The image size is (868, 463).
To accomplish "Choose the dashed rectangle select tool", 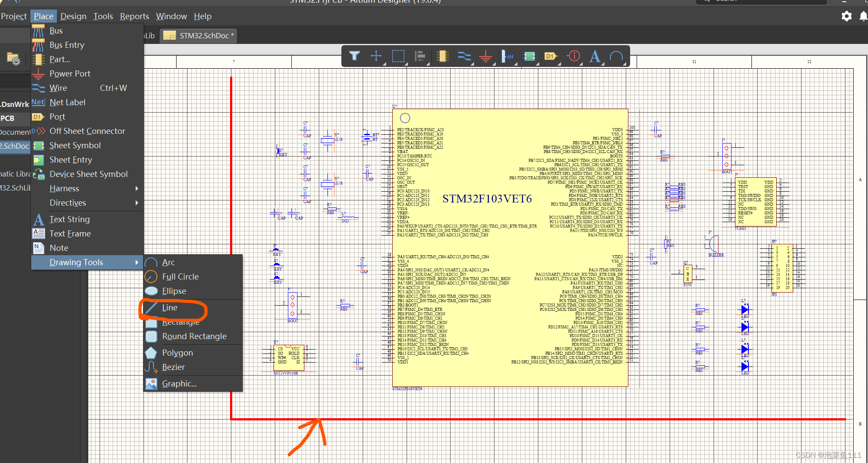I will point(398,56).
